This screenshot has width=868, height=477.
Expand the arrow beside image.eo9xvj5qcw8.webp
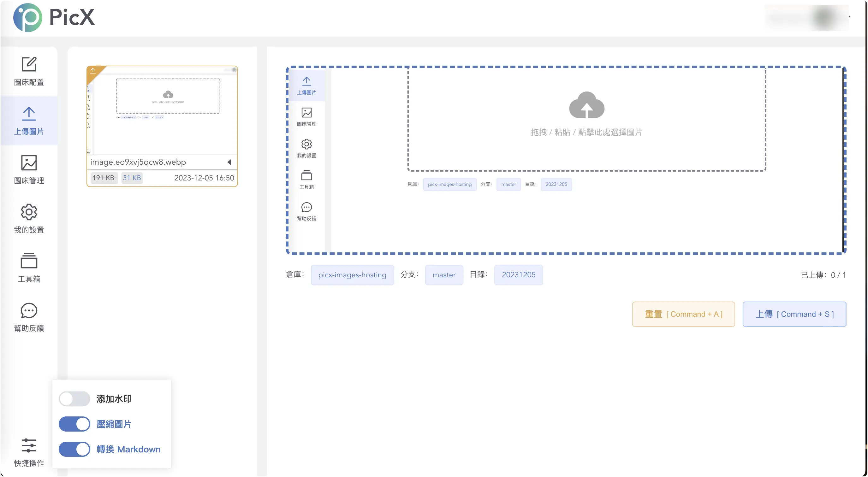point(229,162)
